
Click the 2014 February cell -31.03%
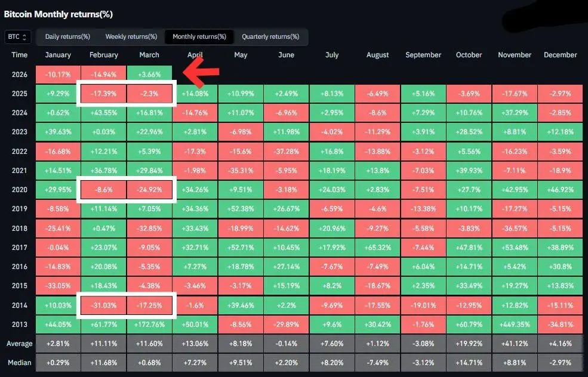pyautogui.click(x=104, y=305)
